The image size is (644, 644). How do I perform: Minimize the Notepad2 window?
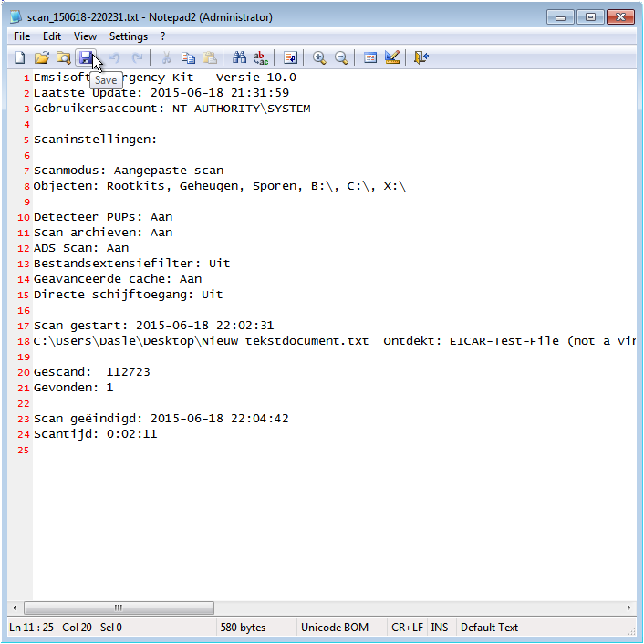560,17
